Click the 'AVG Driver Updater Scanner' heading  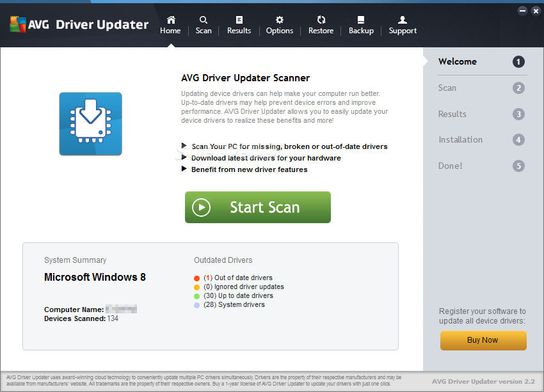click(245, 77)
